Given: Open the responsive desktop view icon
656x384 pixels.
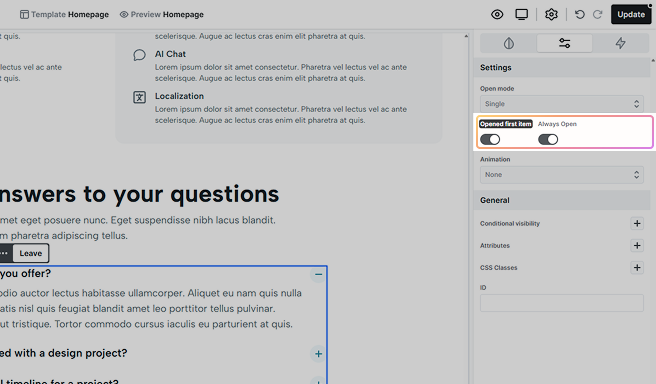Looking at the screenshot, I should click(x=521, y=15).
